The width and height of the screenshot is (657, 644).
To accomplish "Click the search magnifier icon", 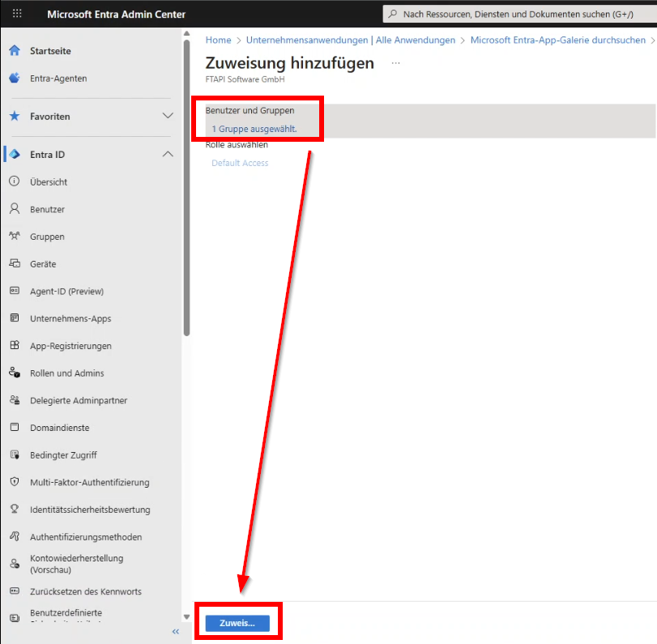I will point(393,14).
